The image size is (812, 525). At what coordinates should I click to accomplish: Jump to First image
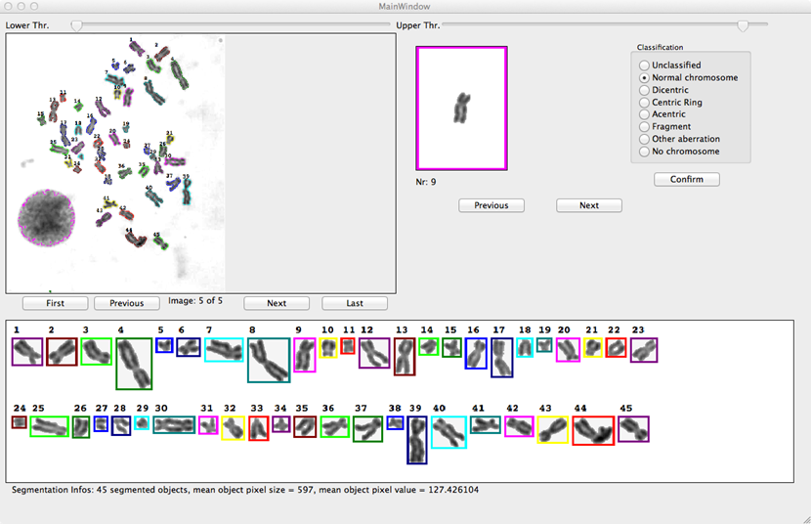coord(56,303)
